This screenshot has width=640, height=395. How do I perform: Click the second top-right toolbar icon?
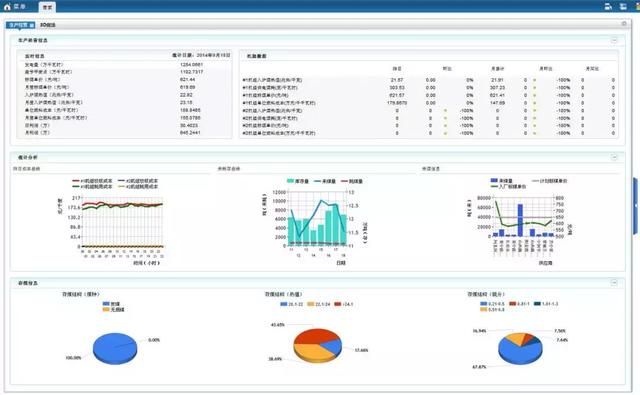(623, 7)
